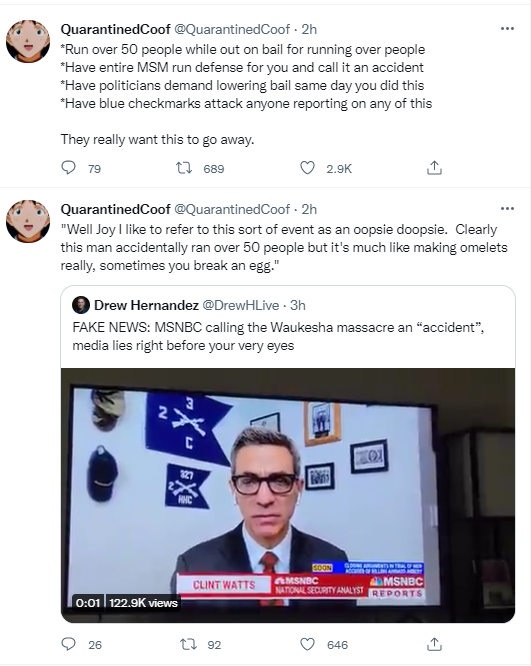
Task: Retweet the second tweet with 92 retweets
Action: click(188, 644)
